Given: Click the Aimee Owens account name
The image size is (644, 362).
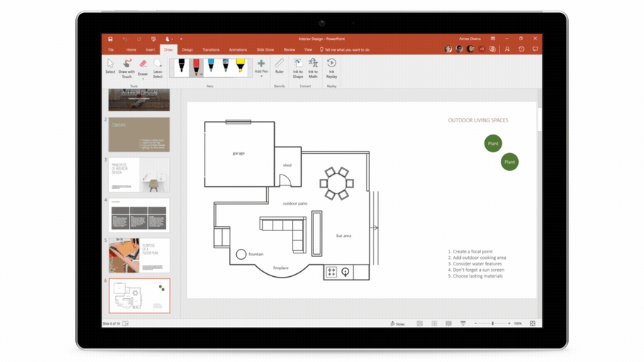Looking at the screenshot, I should tap(470, 39).
